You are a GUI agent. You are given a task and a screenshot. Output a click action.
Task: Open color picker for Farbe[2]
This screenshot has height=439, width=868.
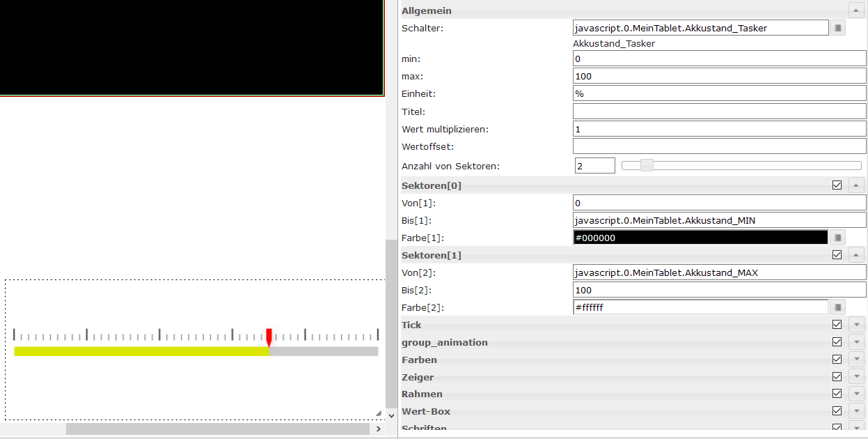pos(838,307)
